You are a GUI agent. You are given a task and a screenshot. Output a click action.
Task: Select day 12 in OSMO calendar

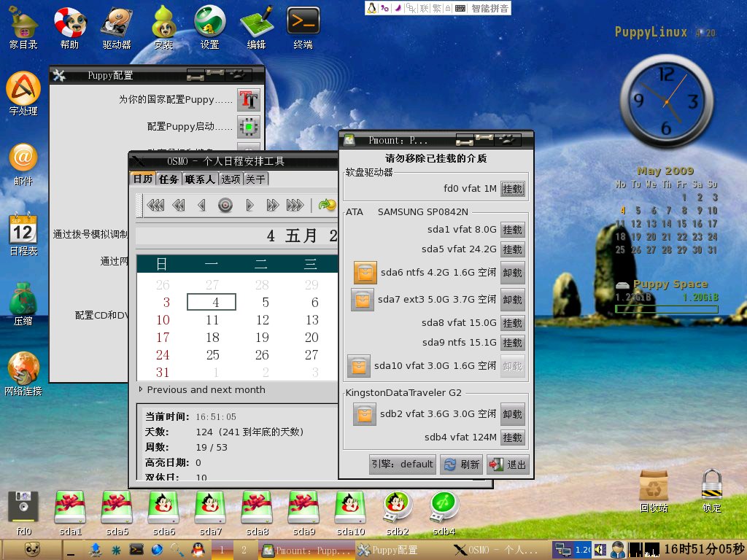(262, 319)
